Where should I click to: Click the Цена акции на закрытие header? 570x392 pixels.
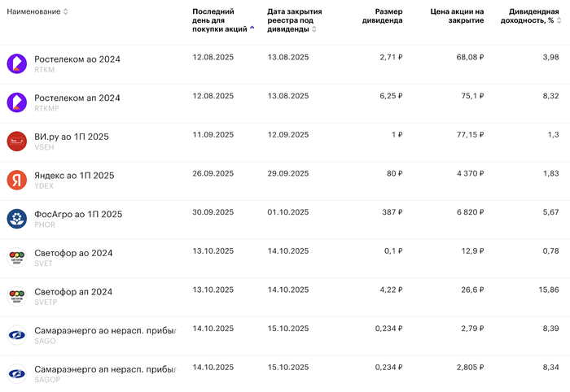[457, 16]
